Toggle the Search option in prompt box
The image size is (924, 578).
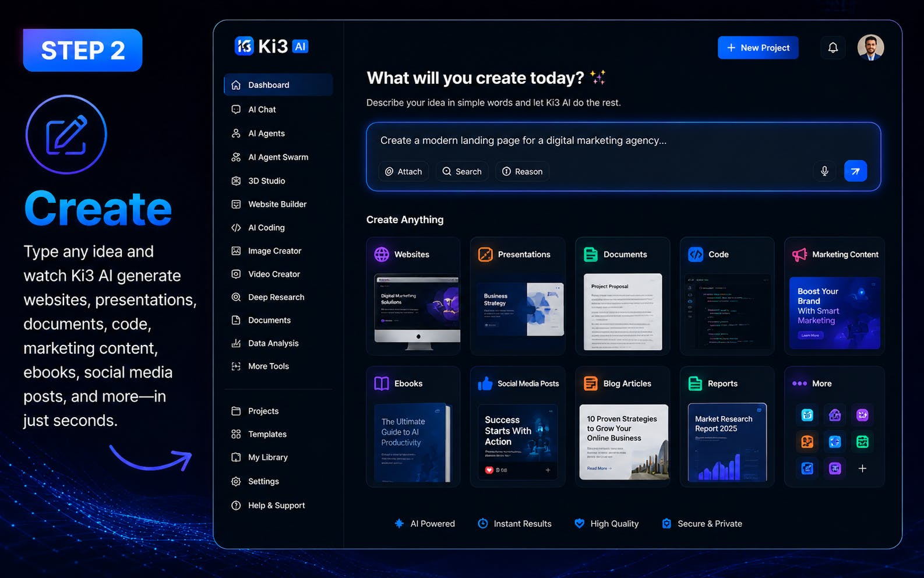click(x=462, y=171)
